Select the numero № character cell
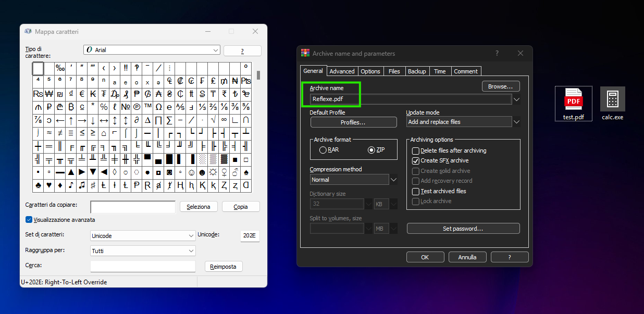 point(126,107)
